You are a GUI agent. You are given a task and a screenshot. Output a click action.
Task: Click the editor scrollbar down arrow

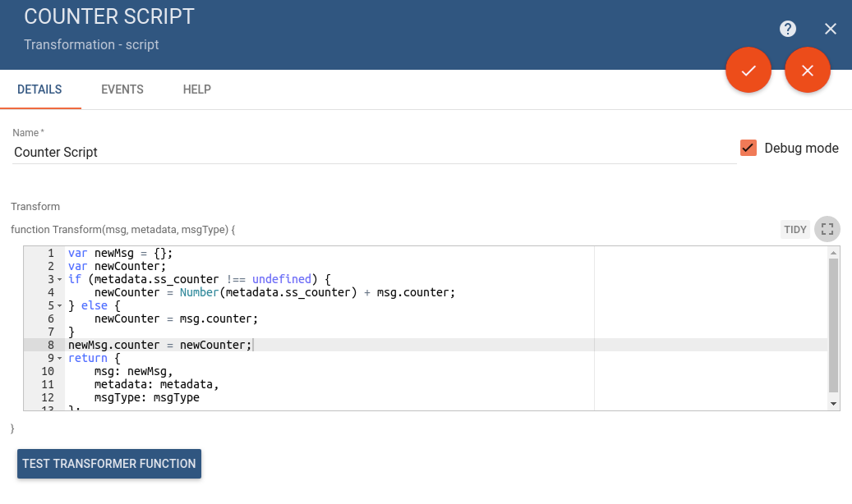[x=834, y=404]
